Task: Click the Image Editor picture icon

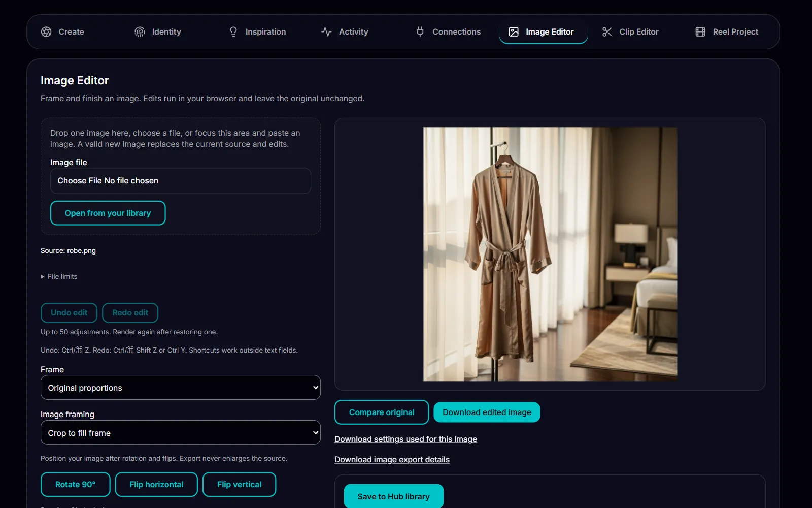Action: pos(514,31)
